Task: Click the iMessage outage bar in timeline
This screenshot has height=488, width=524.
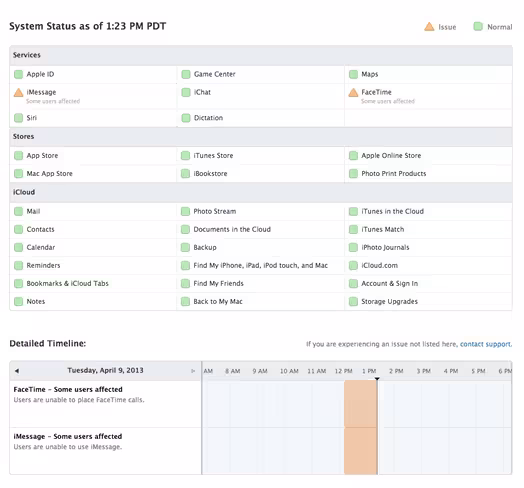Action: [361, 451]
